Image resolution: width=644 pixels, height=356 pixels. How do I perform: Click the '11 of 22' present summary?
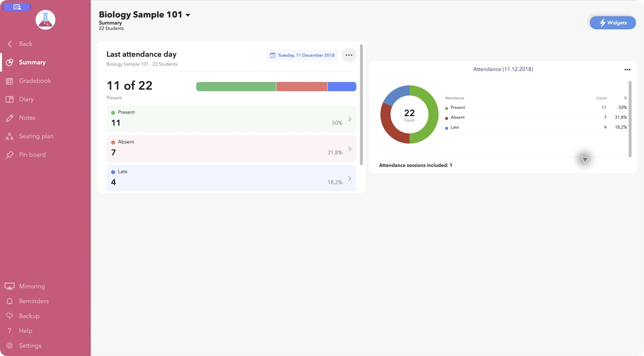click(129, 86)
